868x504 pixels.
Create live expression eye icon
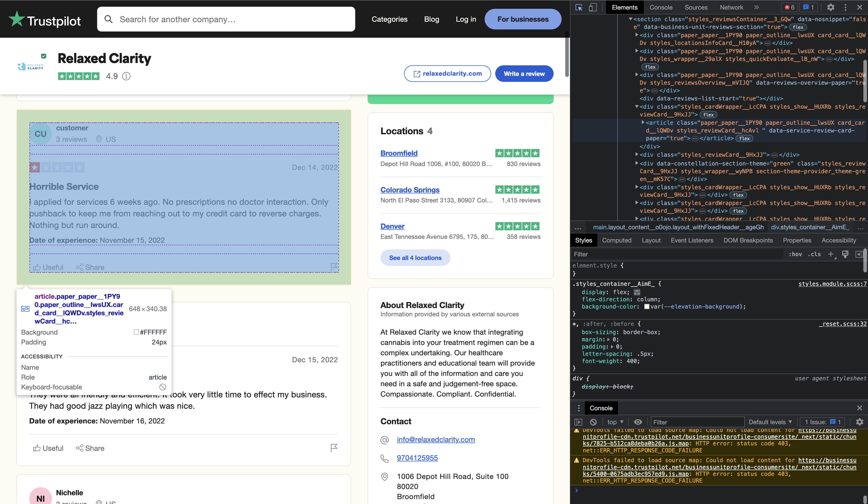pos(638,422)
